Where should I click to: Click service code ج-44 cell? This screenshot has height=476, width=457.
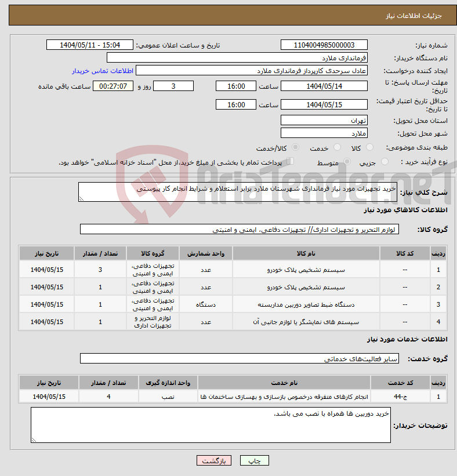pyautogui.click(x=400, y=397)
